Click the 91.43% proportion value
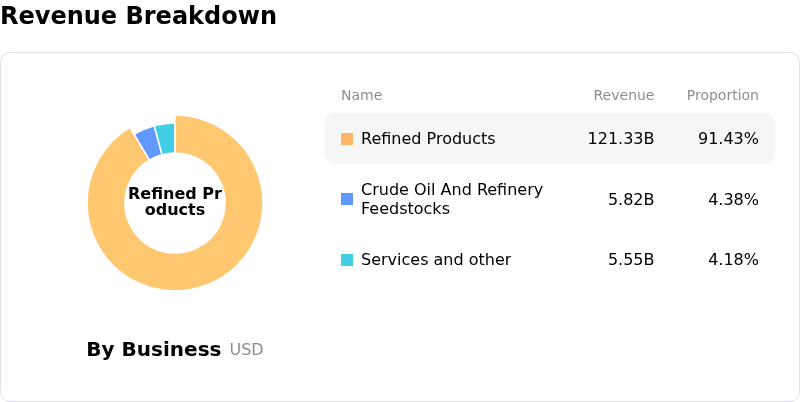Screen dimensions: 800x402 (728, 139)
